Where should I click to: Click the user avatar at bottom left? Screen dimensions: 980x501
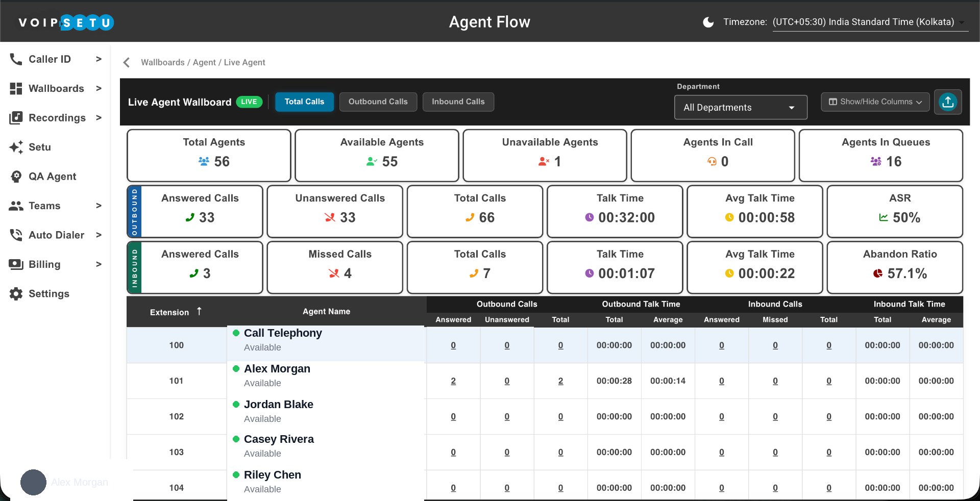coord(33,482)
